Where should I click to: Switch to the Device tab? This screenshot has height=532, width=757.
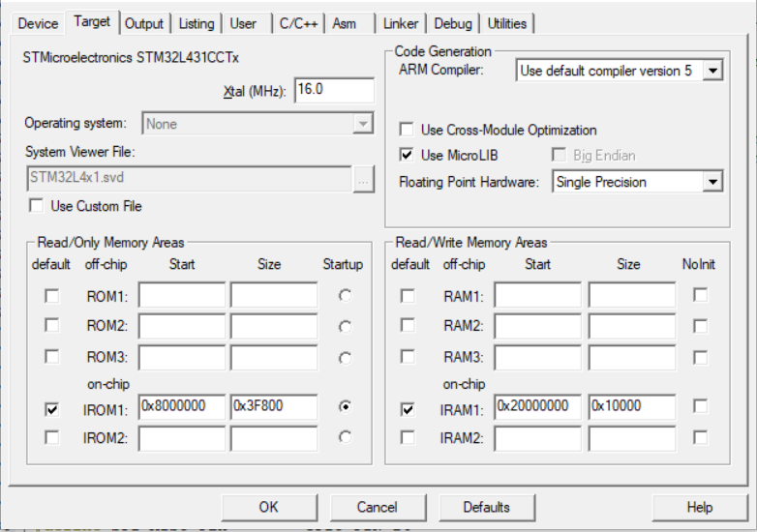pyautogui.click(x=38, y=23)
